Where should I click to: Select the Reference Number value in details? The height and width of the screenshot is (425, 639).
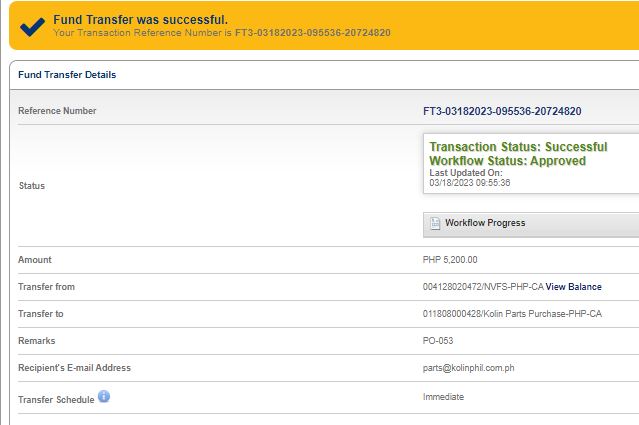pyautogui.click(x=502, y=111)
